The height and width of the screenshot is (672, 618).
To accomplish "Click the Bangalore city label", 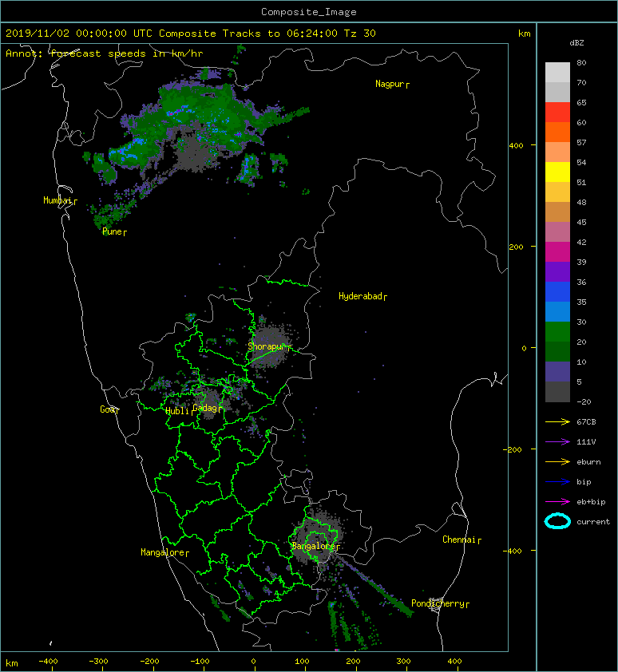I will [x=313, y=546].
